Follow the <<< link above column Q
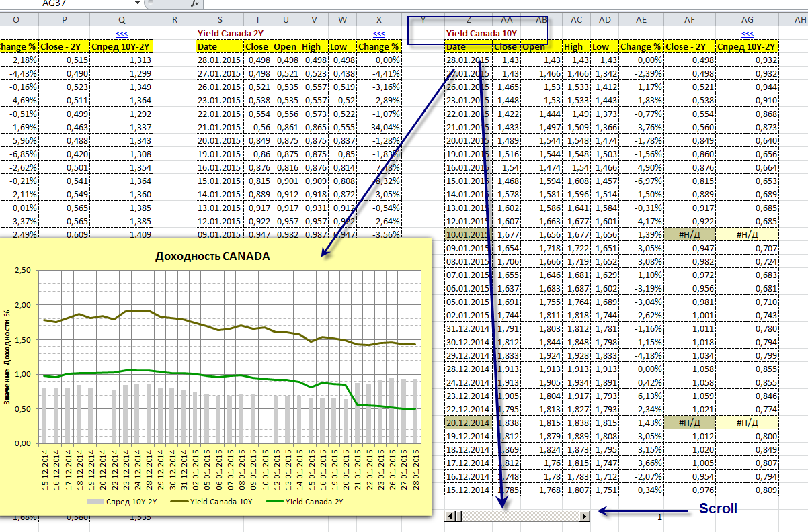 [x=122, y=33]
